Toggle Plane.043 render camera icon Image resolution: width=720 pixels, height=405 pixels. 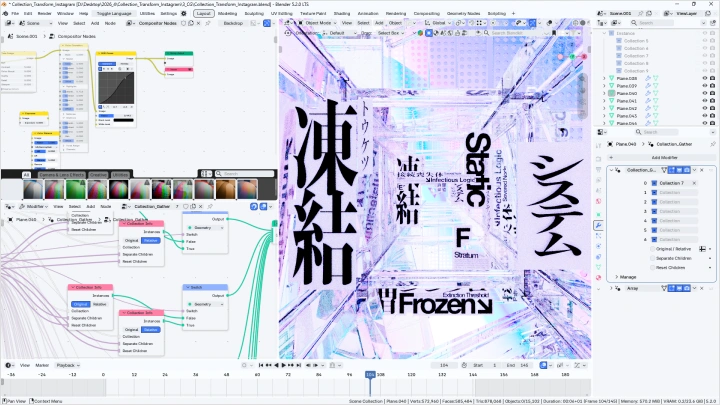[713, 116]
